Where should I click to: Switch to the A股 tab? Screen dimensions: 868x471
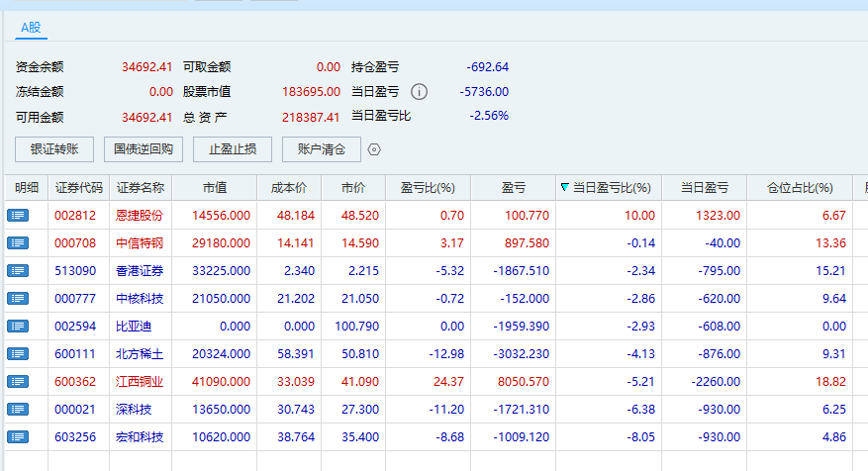31,28
